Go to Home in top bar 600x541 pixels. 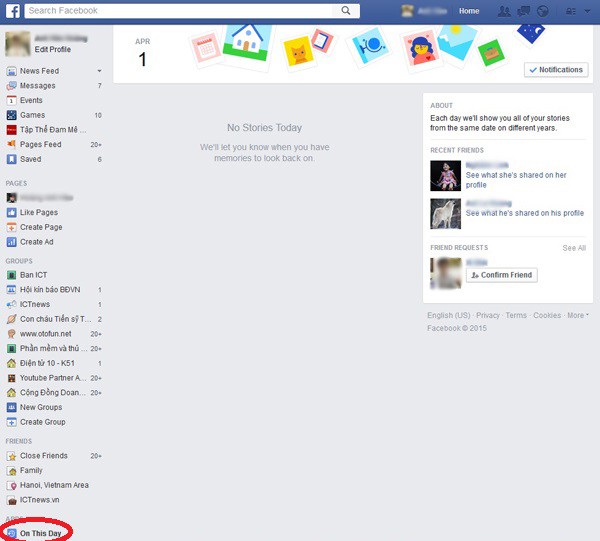click(x=469, y=11)
